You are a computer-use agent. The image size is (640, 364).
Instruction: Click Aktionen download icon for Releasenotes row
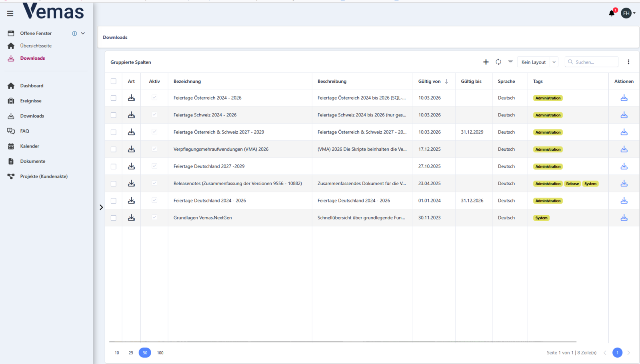point(624,184)
